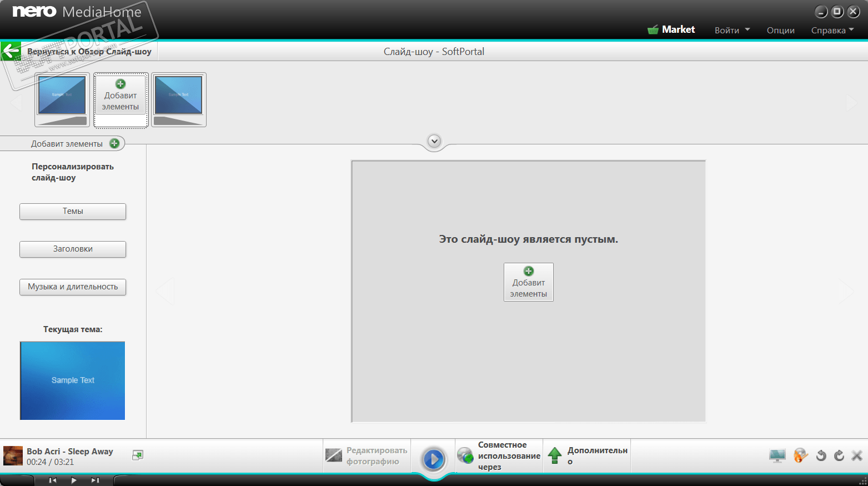Click the Bob Acri album art thumbnail
Screen dimensions: 868x486
[13, 455]
